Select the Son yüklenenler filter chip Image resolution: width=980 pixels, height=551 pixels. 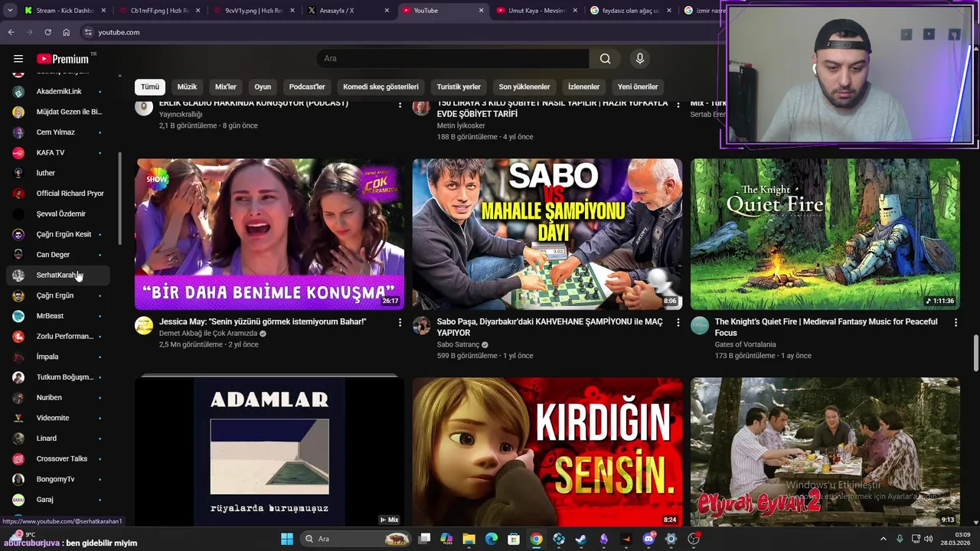click(524, 86)
